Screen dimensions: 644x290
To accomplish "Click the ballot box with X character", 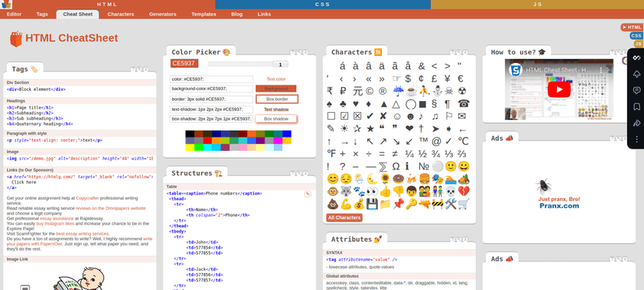I will 357,117.
